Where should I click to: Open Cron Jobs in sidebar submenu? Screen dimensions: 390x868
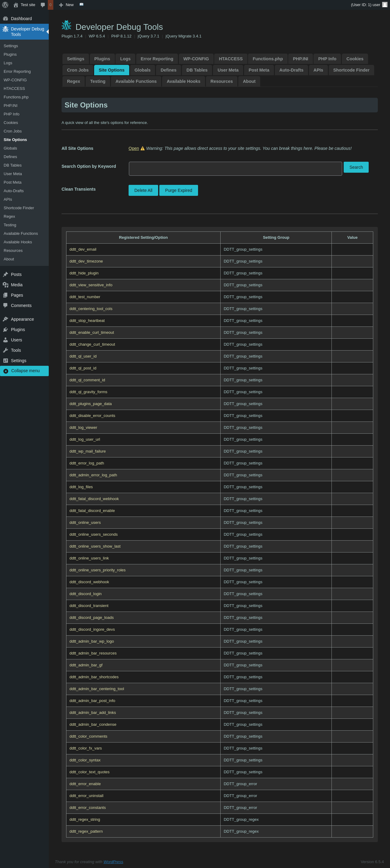[x=12, y=131]
